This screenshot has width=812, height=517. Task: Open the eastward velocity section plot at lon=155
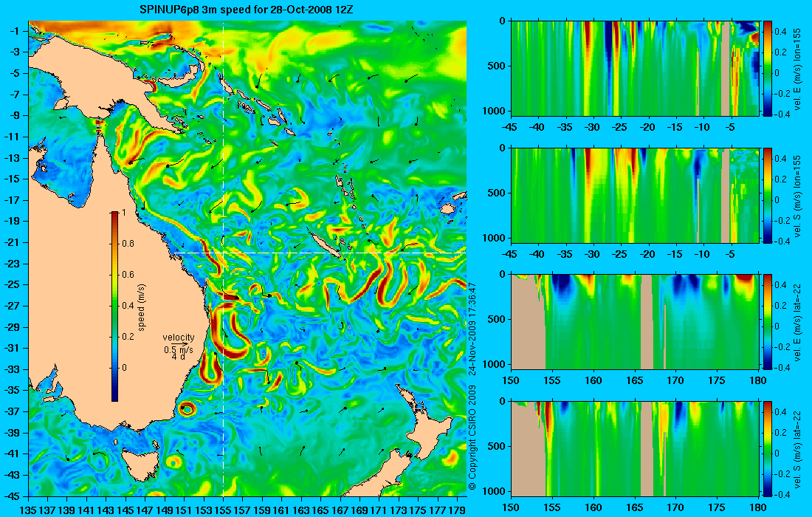[x=635, y=69]
